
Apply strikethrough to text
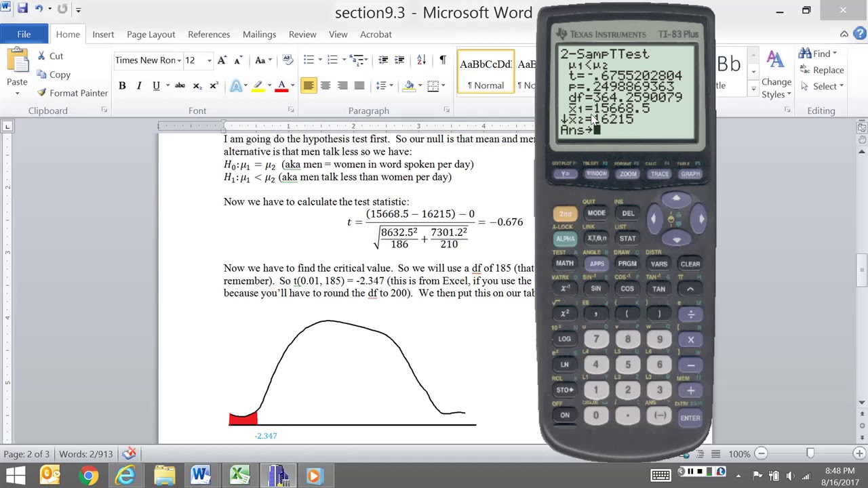point(180,85)
